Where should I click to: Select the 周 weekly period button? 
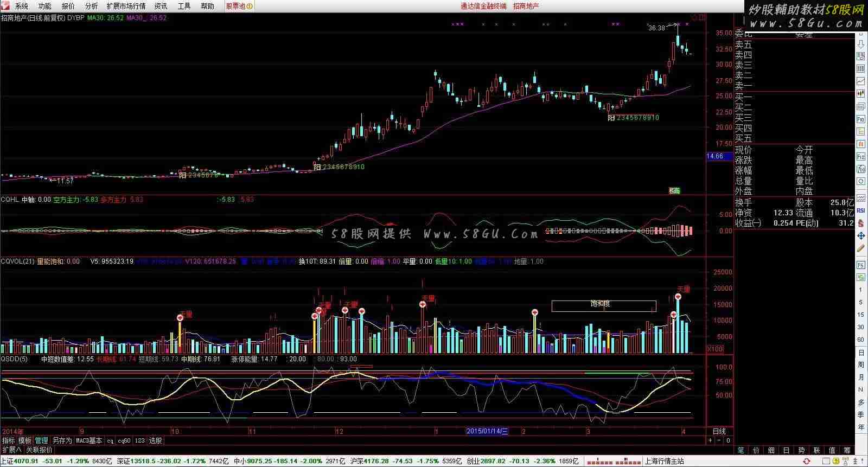click(x=861, y=365)
